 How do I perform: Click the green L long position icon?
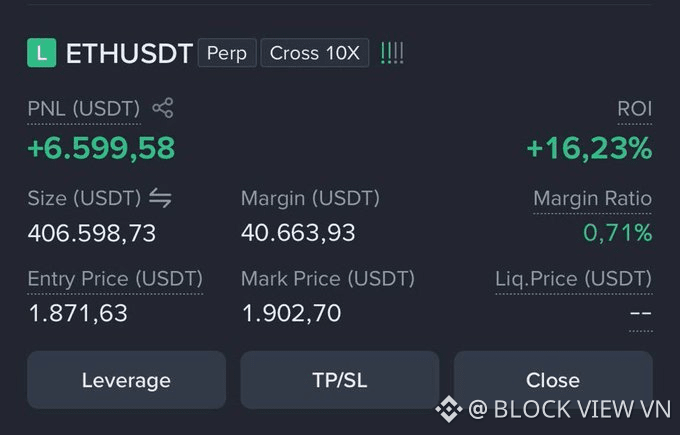pos(42,53)
